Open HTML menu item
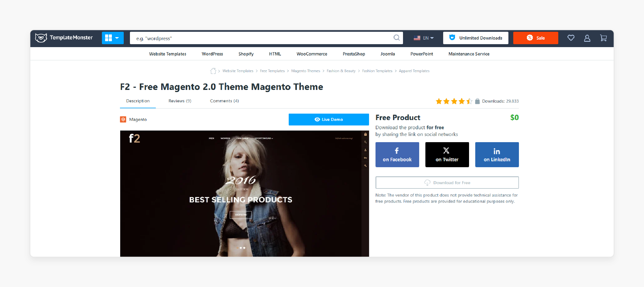This screenshot has width=644, height=287. [x=275, y=54]
